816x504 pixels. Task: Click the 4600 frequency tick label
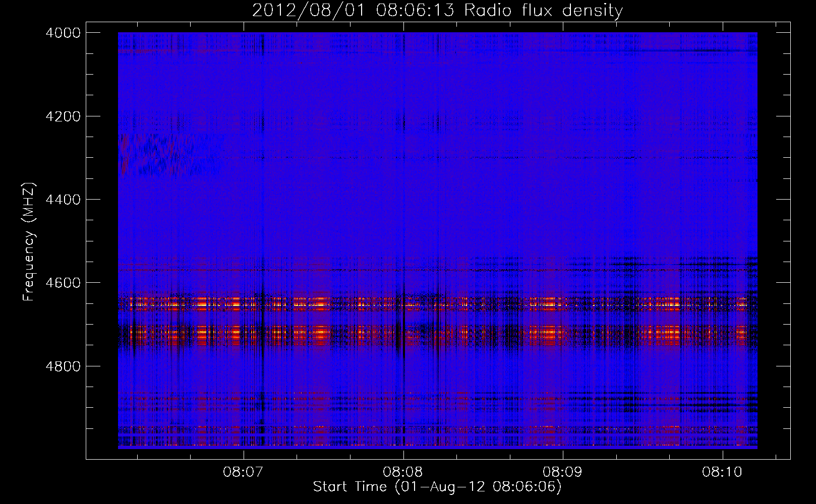pyautogui.click(x=63, y=283)
